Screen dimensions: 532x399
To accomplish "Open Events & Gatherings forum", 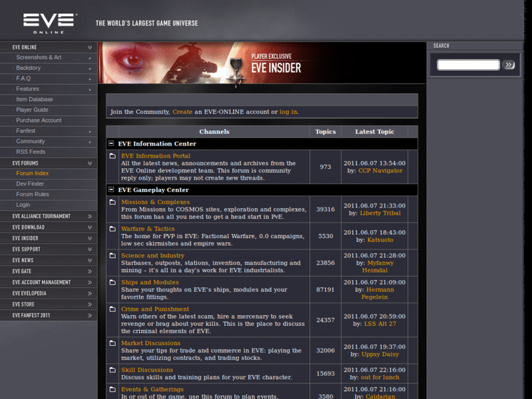I will click(152, 389).
